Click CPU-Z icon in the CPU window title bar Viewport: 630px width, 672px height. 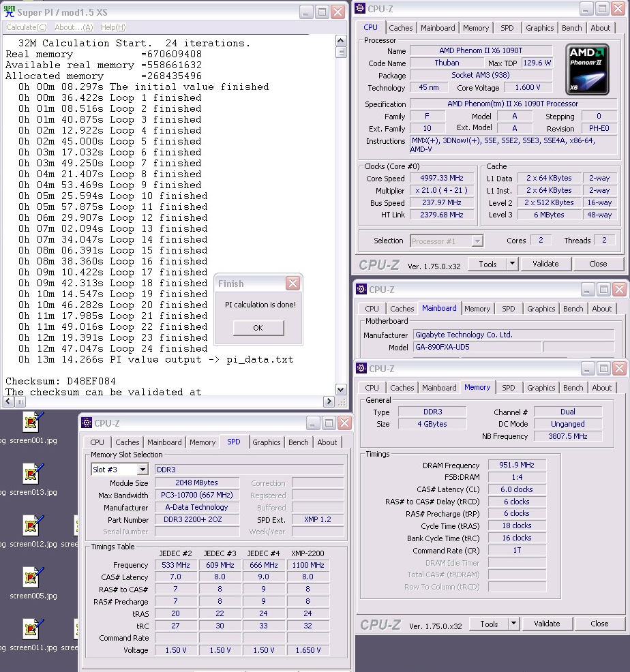click(360, 9)
